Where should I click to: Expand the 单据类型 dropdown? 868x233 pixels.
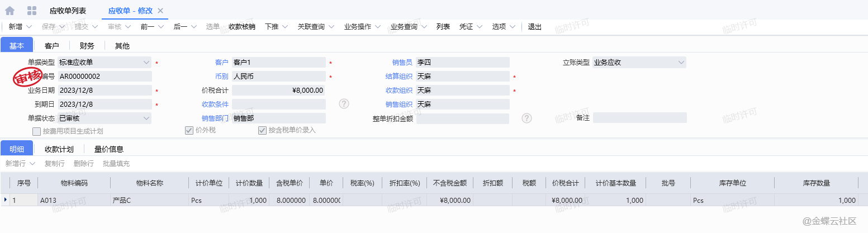point(146,62)
